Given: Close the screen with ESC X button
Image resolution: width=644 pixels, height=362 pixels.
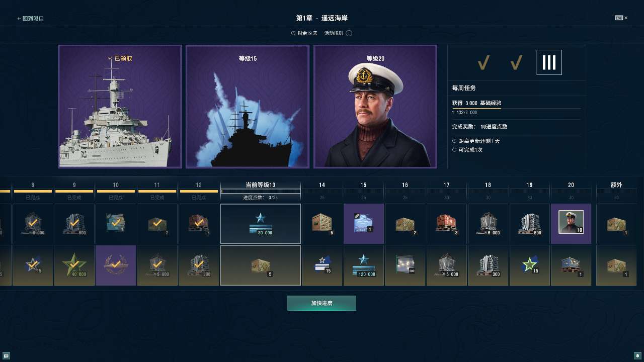Looking at the screenshot, I should [621, 18].
